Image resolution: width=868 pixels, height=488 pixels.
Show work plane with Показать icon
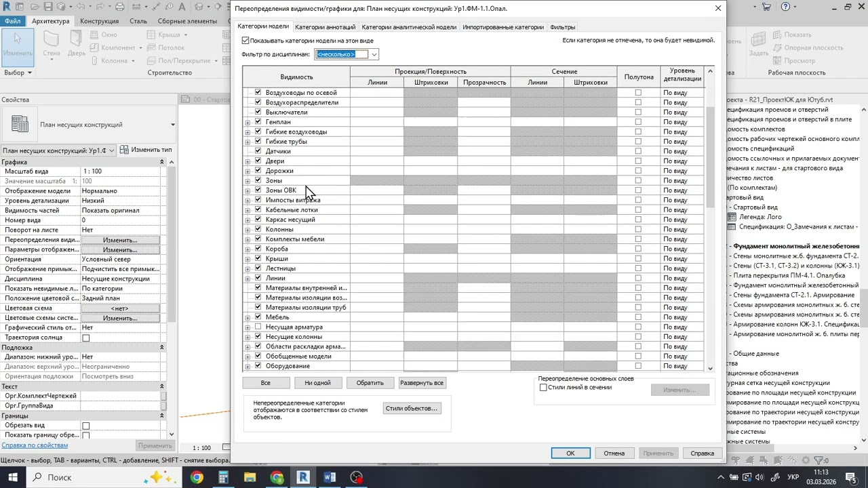coord(793,35)
